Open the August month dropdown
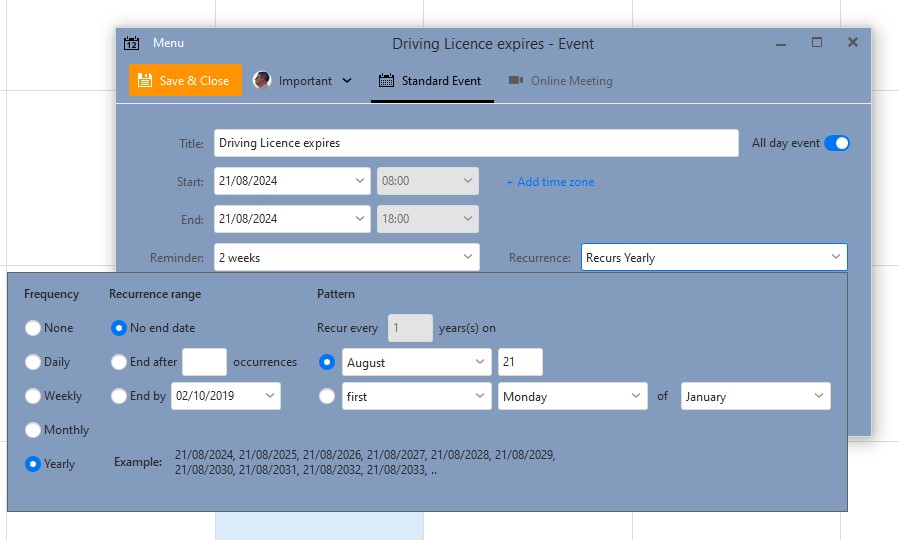Viewport: 899px width, 540px height. (x=416, y=362)
